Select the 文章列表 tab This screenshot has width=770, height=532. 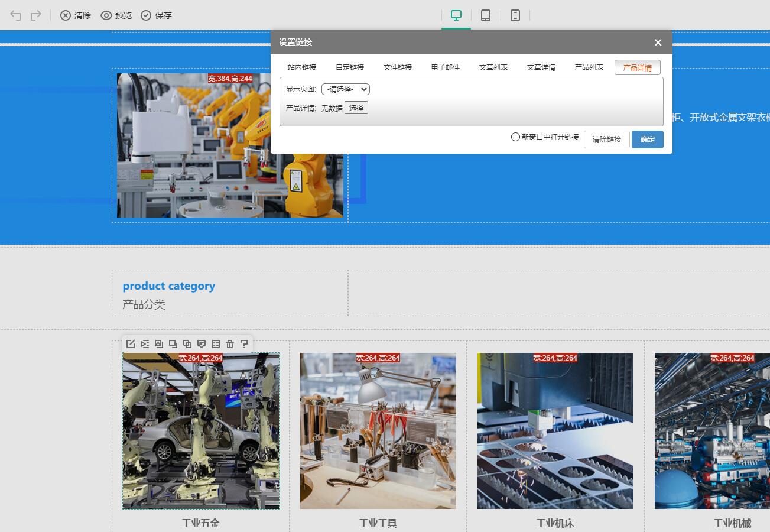pyautogui.click(x=493, y=67)
